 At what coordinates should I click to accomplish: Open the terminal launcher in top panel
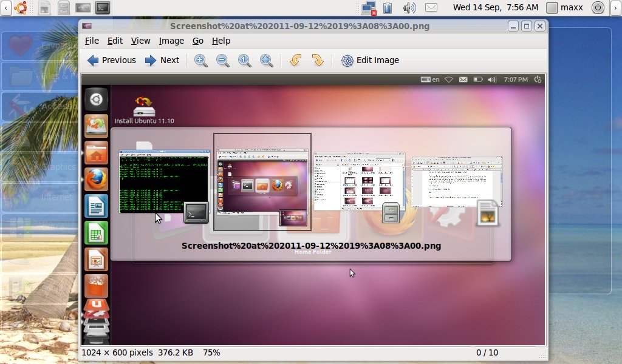click(x=103, y=7)
